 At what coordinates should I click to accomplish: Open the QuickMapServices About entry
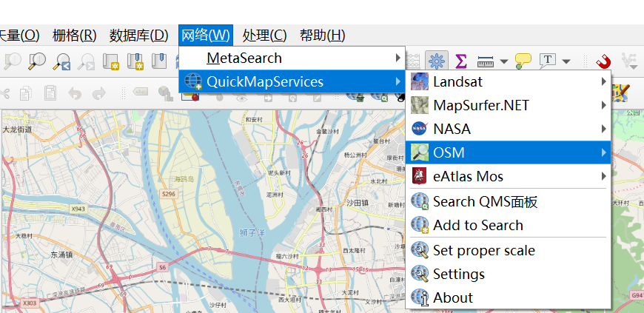[509, 297]
